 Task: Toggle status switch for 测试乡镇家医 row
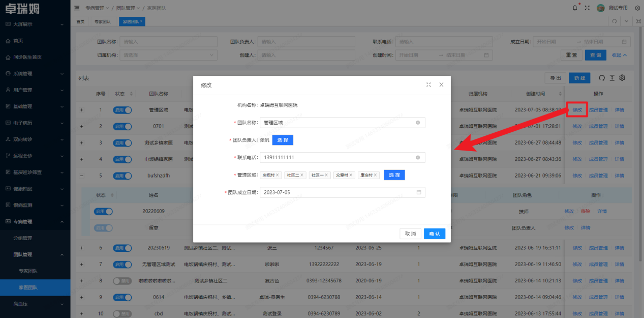[122, 143]
